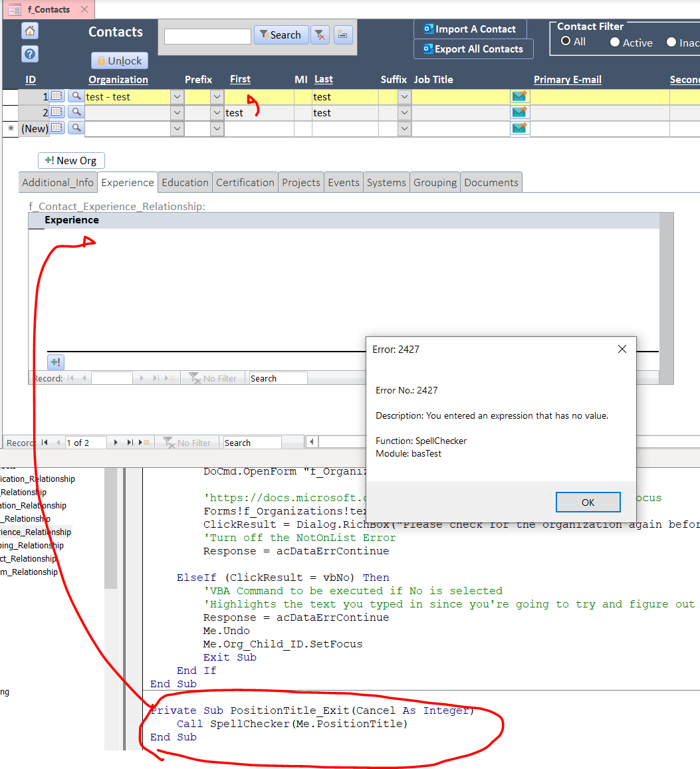Image resolution: width=700 pixels, height=769 pixels.
Task: Click add experience plus icon in subform
Action: coord(56,362)
